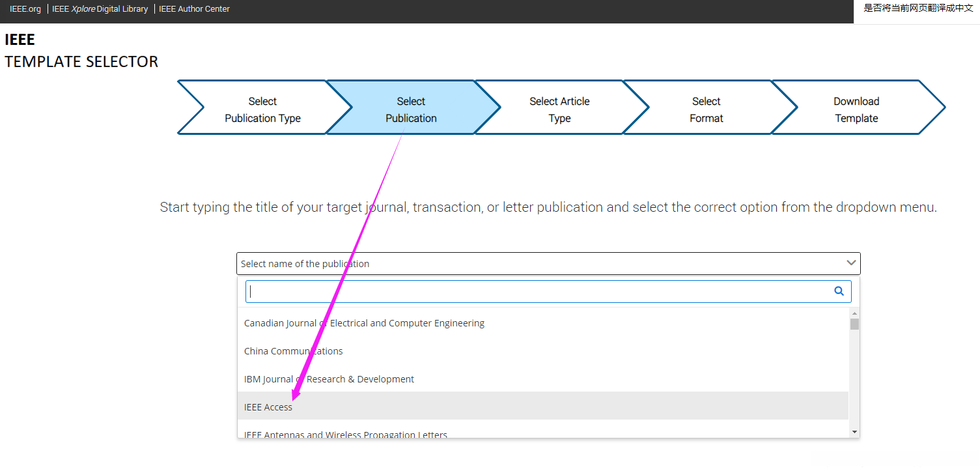
Task: Click the instruction text about typing the title
Action: (548, 207)
